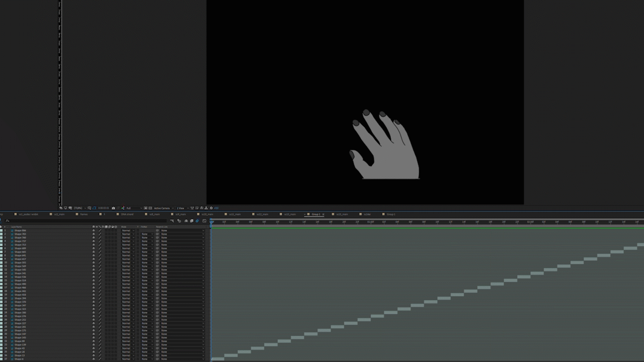Click the TrkMat column header

tap(143, 227)
